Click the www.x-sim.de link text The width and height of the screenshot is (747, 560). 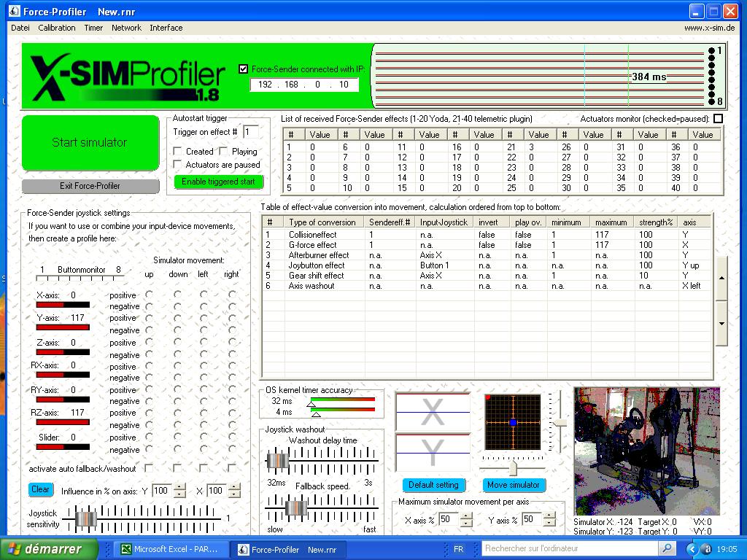pos(709,28)
